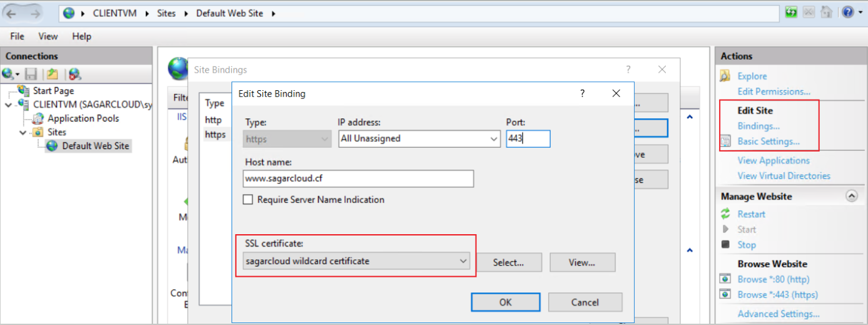
Task: Collapse the Sites tree node
Action: coord(23,132)
